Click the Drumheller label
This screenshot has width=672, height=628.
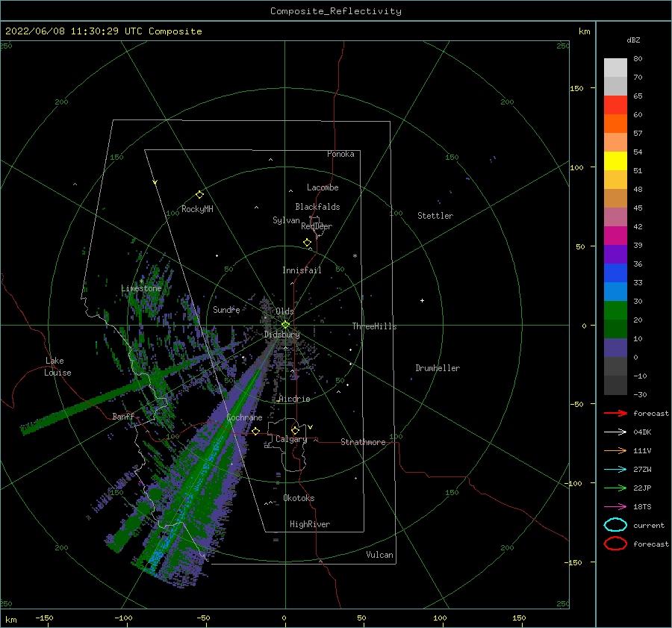[x=438, y=368]
